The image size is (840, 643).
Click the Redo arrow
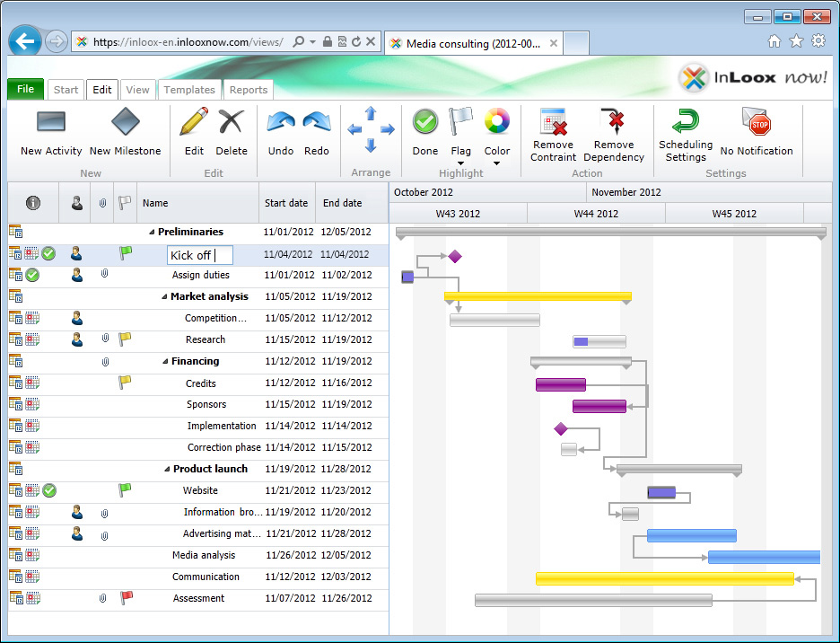point(317,122)
